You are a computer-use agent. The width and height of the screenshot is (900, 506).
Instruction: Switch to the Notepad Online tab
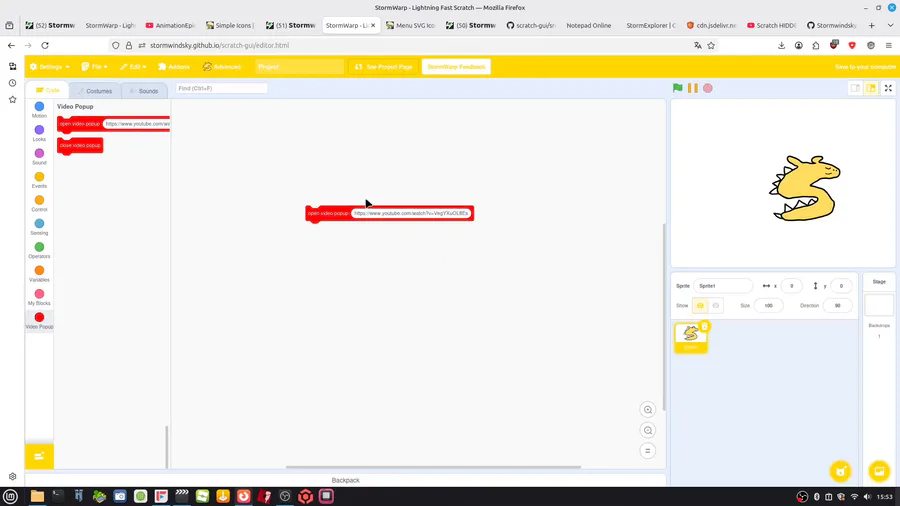[588, 25]
